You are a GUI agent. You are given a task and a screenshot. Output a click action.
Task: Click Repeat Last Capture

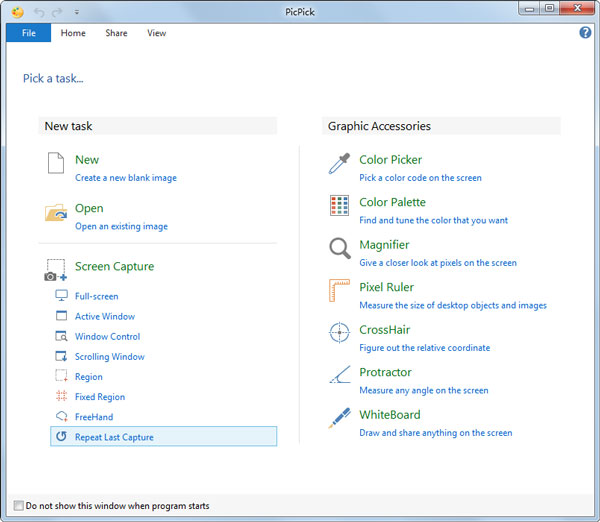click(114, 437)
